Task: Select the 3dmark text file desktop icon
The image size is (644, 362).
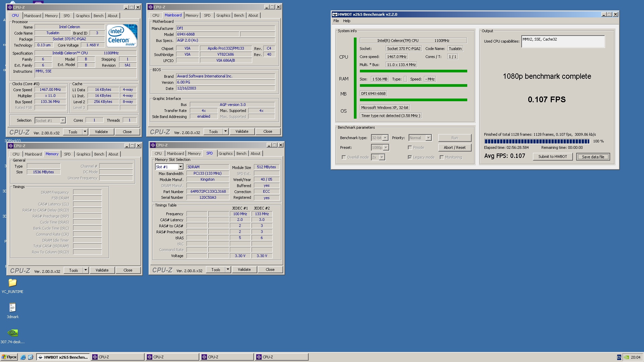Action: [12, 307]
